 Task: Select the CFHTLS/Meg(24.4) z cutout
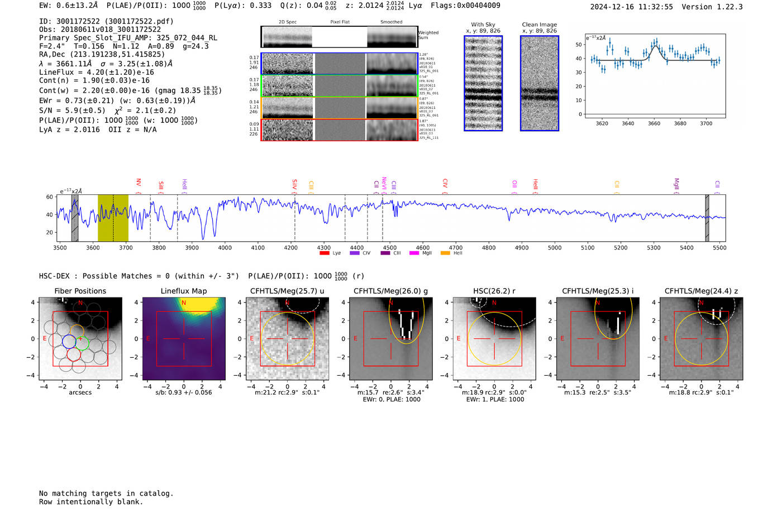[701, 339]
